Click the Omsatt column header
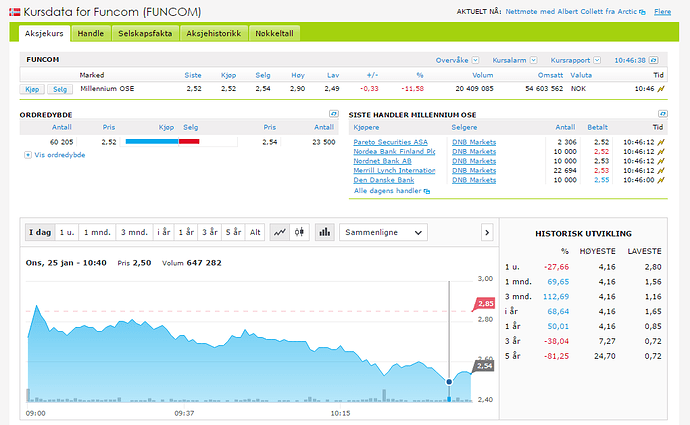 tap(550, 75)
